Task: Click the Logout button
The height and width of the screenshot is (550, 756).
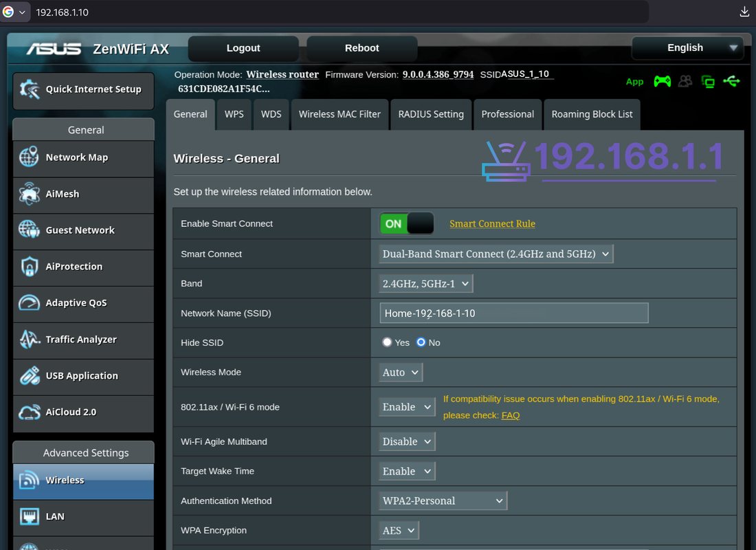Action: pyautogui.click(x=243, y=48)
